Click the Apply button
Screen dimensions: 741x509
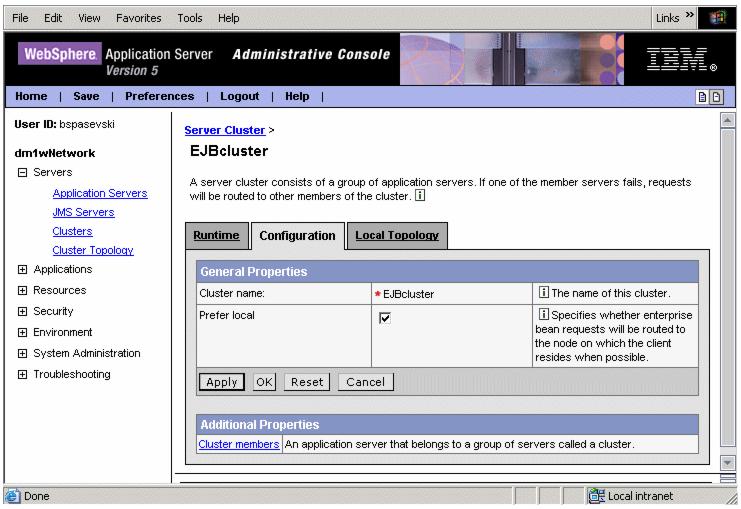[222, 382]
